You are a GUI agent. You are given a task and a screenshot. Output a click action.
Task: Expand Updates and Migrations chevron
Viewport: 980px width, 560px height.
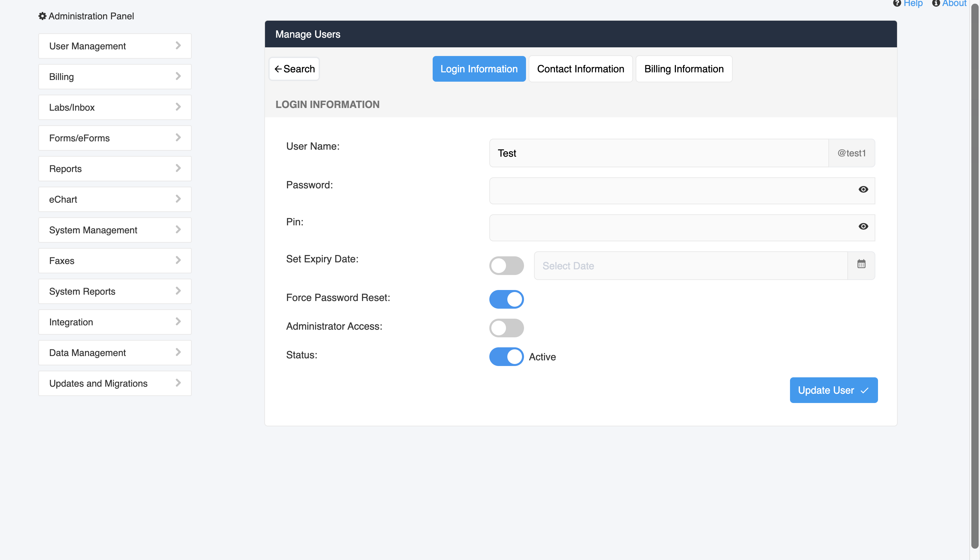(x=178, y=383)
